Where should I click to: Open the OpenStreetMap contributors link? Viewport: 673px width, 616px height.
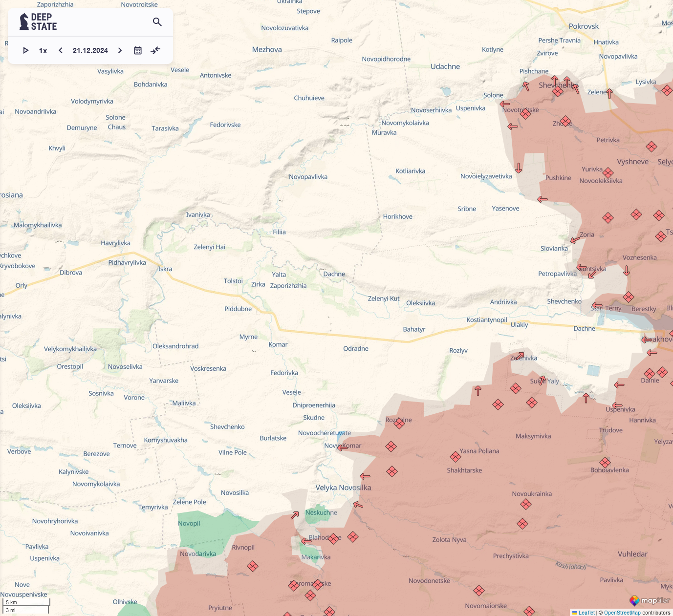point(622,613)
